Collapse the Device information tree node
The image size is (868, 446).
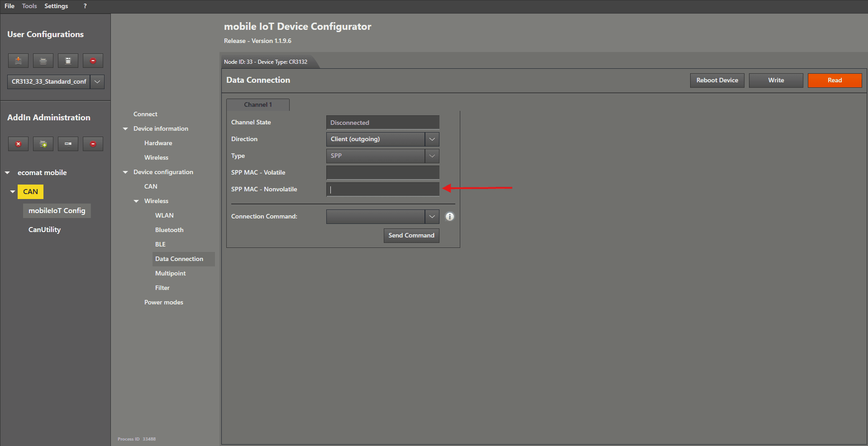coord(125,129)
